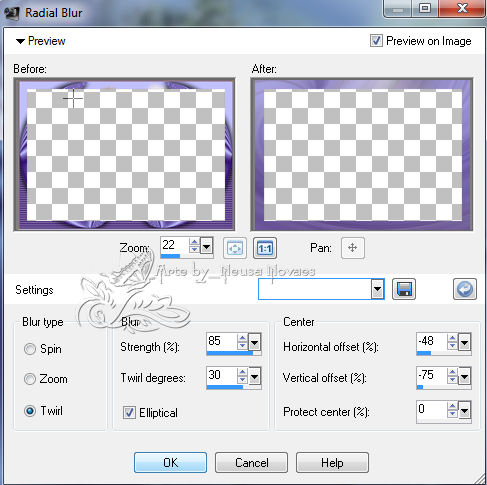Select the Twirl blur type
This screenshot has height=485, width=487.
pyautogui.click(x=30, y=411)
